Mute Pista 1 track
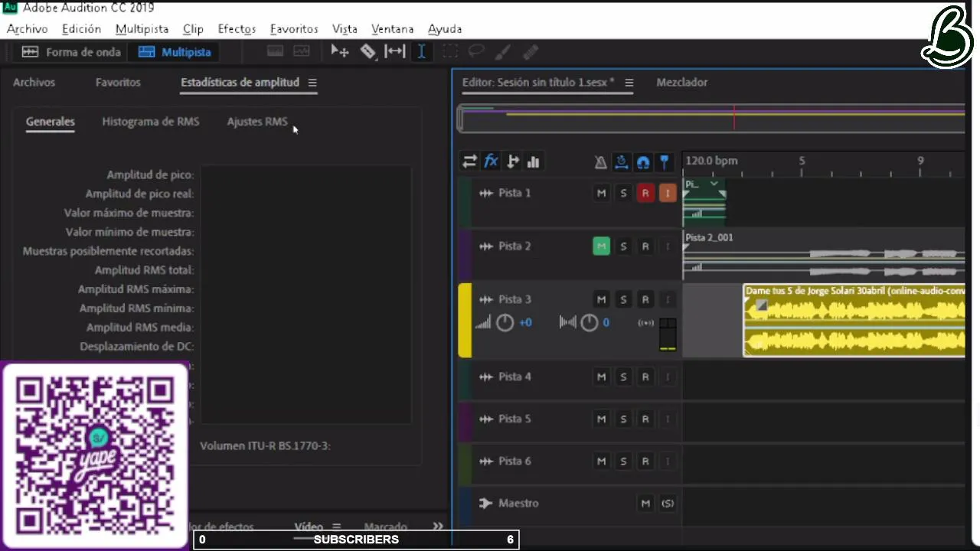This screenshot has width=980, height=551. [x=602, y=194]
